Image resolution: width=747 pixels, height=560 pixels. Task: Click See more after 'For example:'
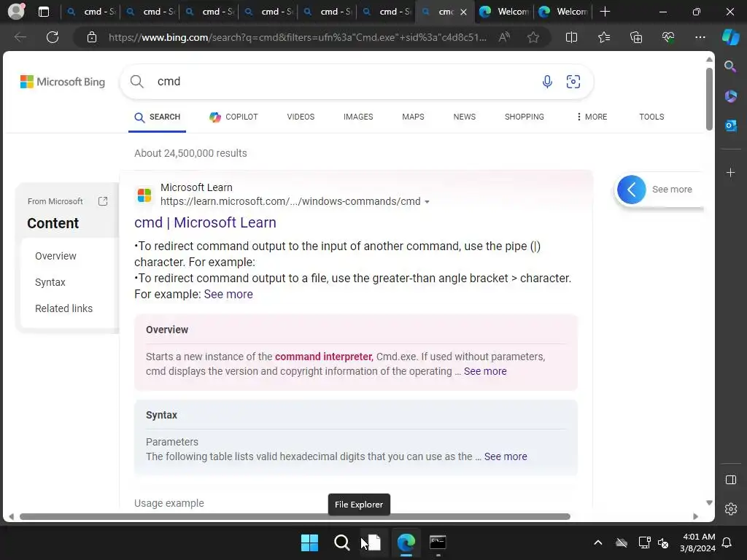228,295
